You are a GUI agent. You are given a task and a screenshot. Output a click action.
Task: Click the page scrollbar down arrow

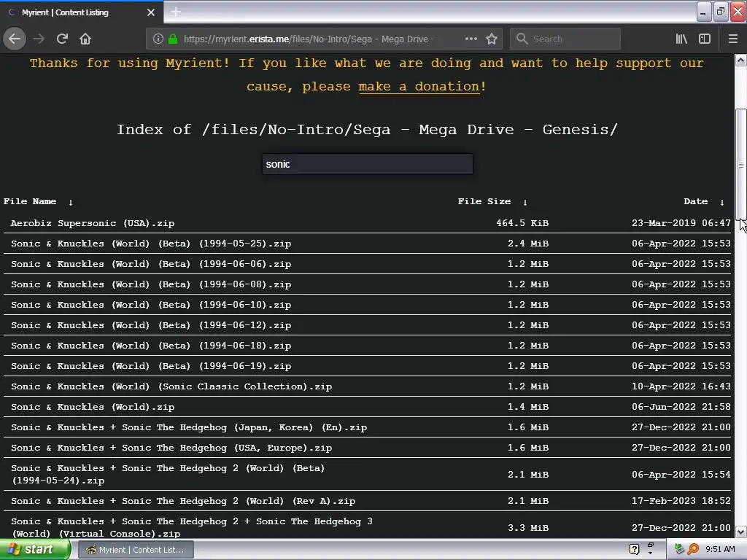(741, 532)
